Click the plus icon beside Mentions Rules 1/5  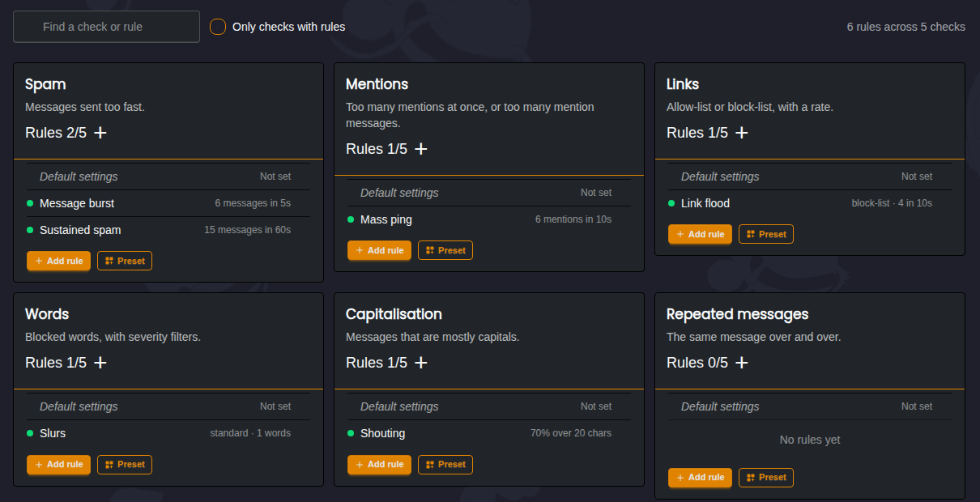click(421, 149)
